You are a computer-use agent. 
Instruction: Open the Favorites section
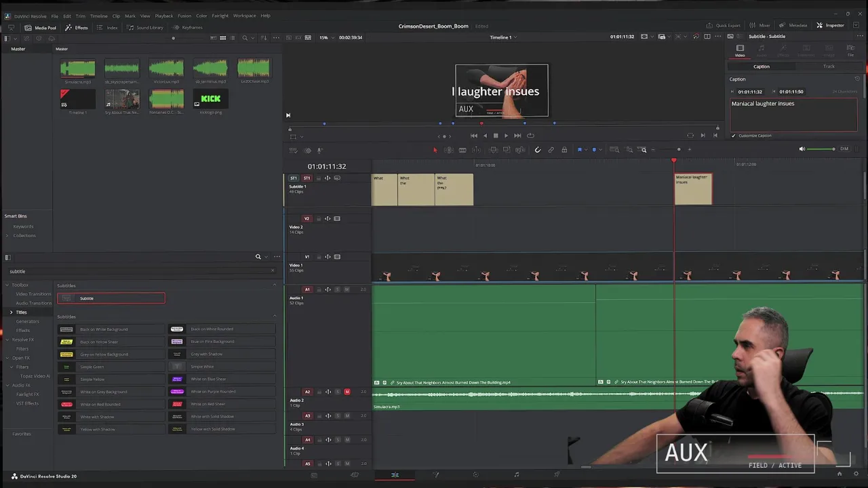[21, 434]
